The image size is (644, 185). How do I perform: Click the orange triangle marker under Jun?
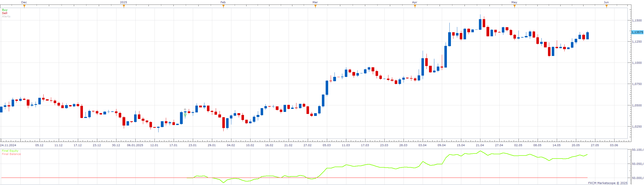pos(606,6)
